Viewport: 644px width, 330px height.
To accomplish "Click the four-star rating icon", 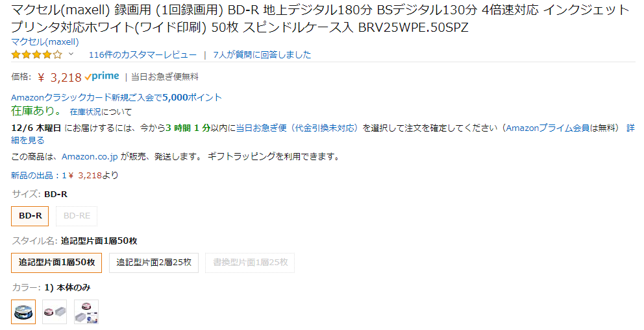I will click(36, 54).
